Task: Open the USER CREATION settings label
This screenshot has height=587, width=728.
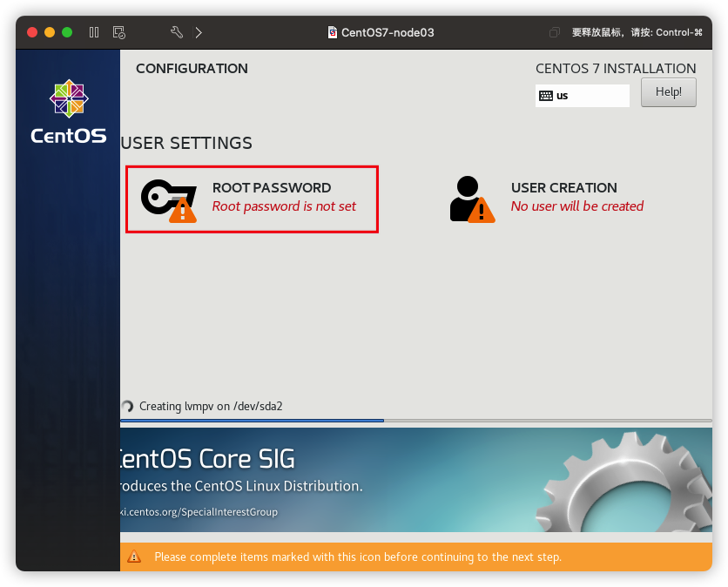Action: coord(564,187)
